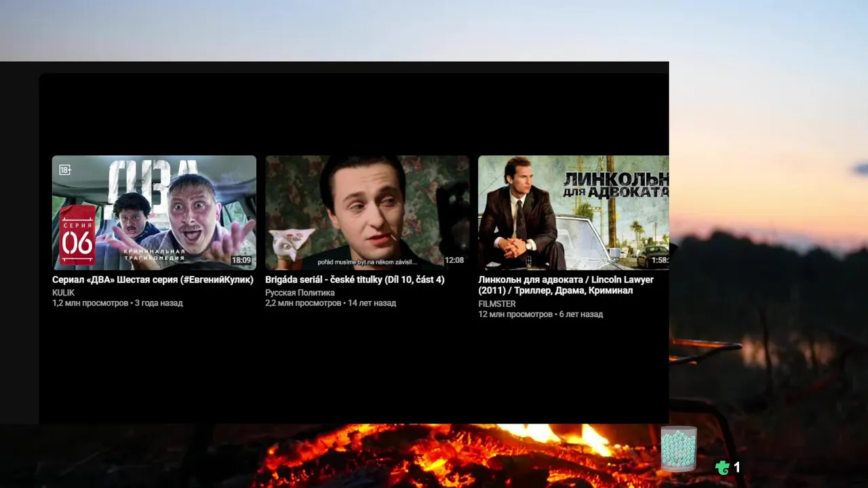Click title 'Сериал «ДВА» Шестая серия (#ЕвгенийКулик)'

pos(153,279)
